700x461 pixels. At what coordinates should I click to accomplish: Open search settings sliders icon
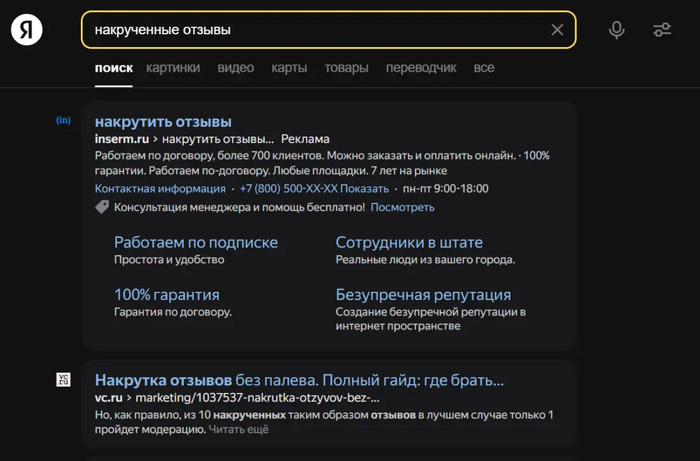662,30
